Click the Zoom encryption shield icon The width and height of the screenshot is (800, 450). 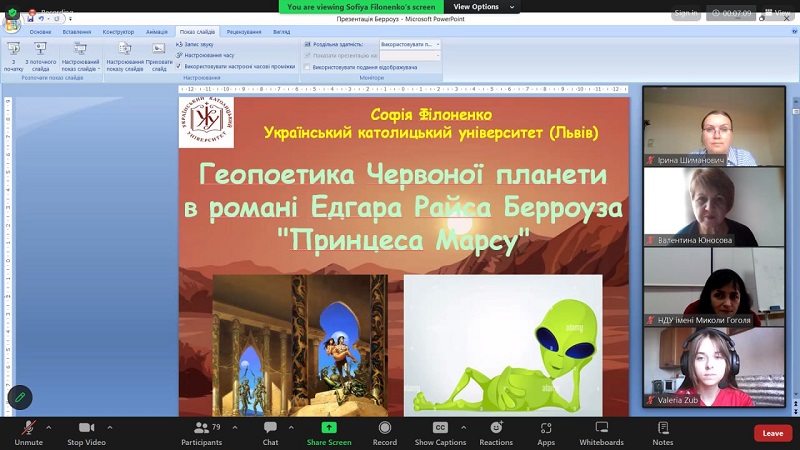(12, 12)
